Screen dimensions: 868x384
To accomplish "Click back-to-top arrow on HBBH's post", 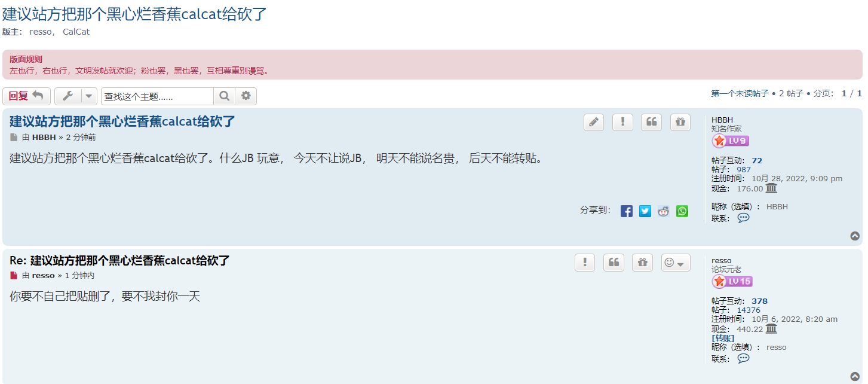I will 855,236.
